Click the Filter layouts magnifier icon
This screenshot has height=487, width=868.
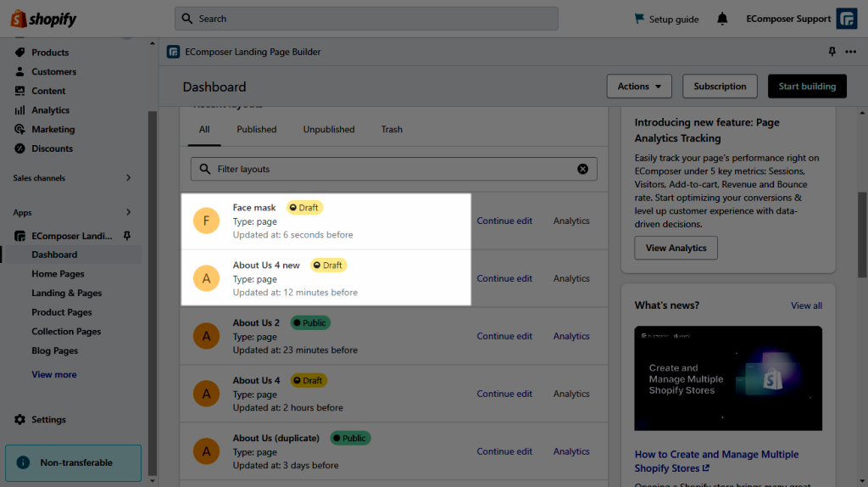205,169
